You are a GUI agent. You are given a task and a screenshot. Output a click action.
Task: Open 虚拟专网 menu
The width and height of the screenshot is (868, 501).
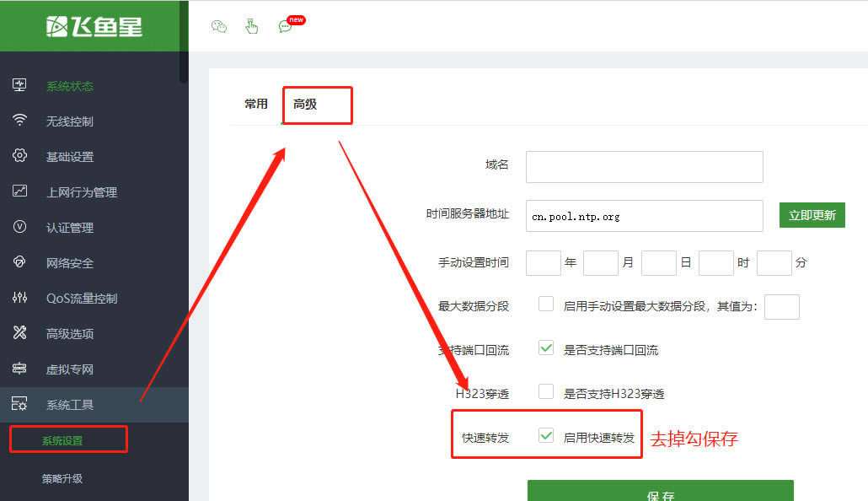(x=70, y=369)
